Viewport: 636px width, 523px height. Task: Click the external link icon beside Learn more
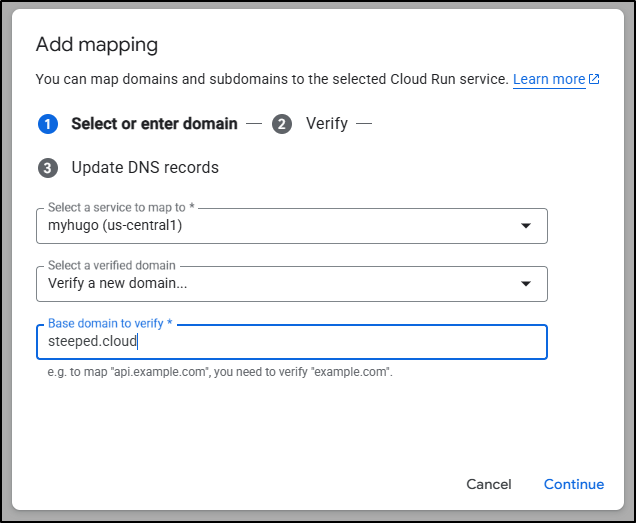(595, 80)
